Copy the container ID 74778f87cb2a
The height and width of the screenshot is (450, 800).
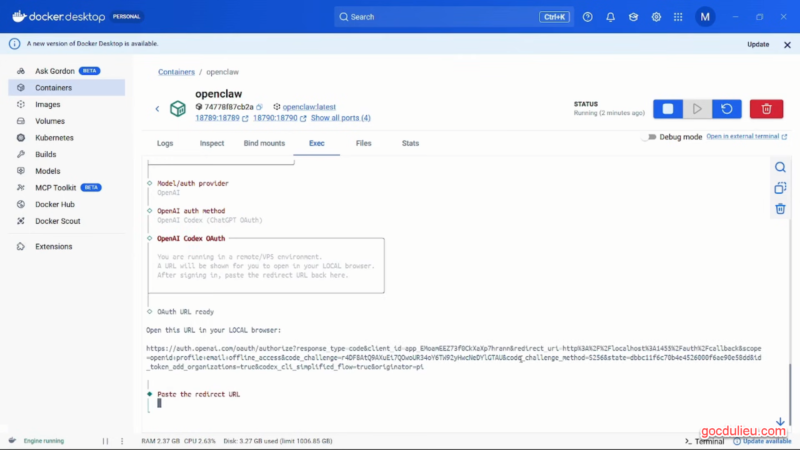pos(259,106)
